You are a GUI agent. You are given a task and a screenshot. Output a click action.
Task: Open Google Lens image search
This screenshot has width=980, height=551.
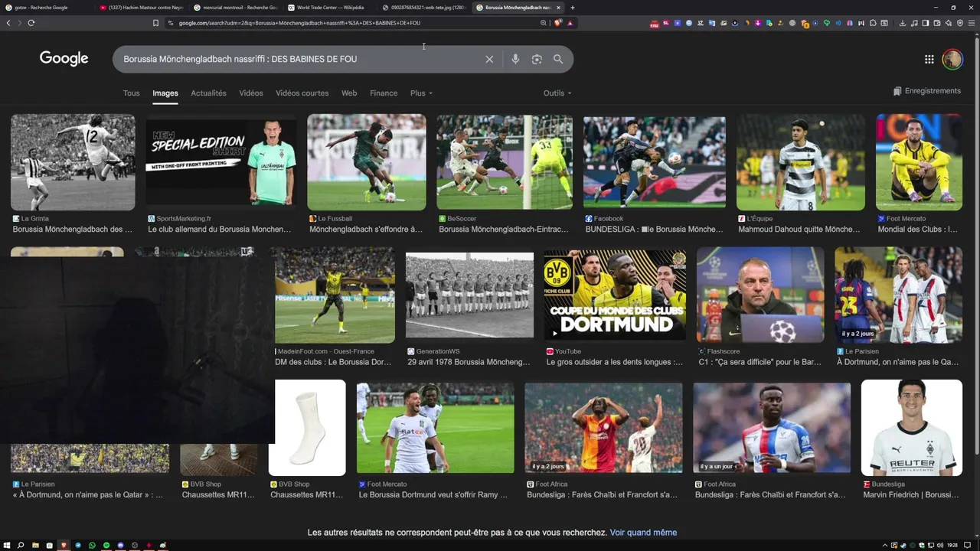coord(537,59)
